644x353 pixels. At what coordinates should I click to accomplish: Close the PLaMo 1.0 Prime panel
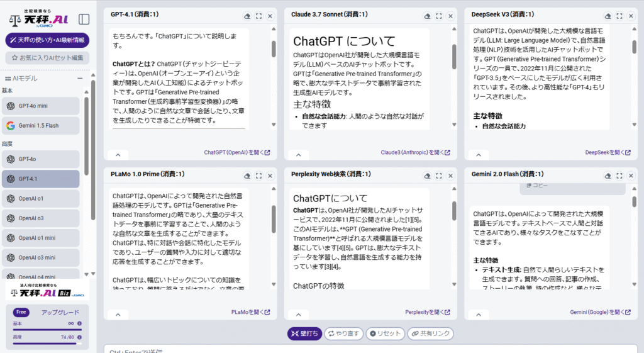point(270,176)
